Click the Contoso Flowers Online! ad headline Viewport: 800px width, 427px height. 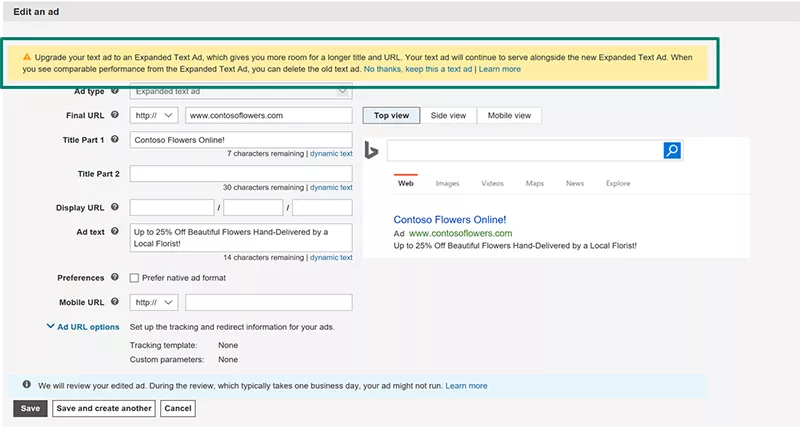(x=449, y=220)
